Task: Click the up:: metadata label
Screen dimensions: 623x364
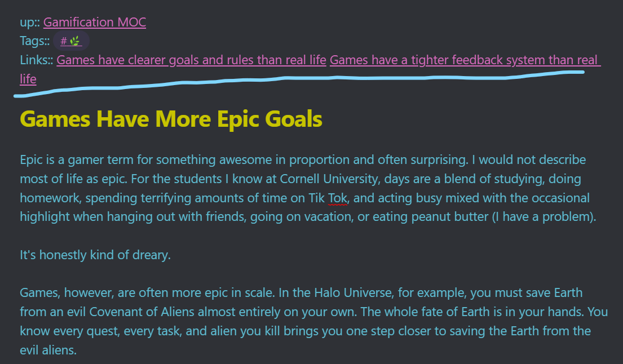Action: [x=30, y=22]
